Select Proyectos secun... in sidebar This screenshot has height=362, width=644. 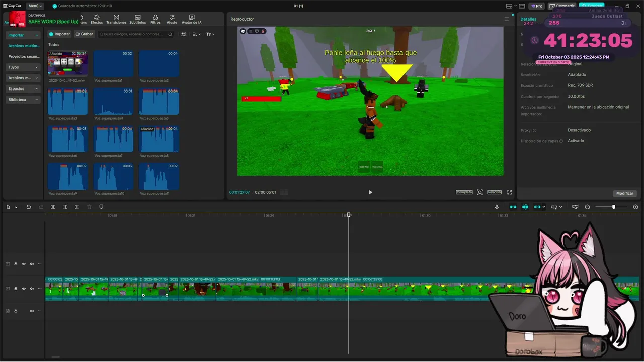24,57
